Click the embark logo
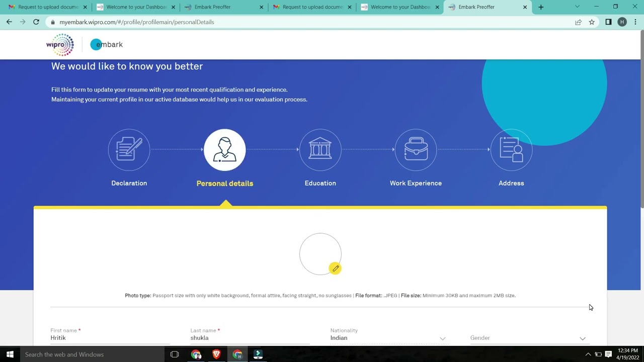 click(x=106, y=44)
